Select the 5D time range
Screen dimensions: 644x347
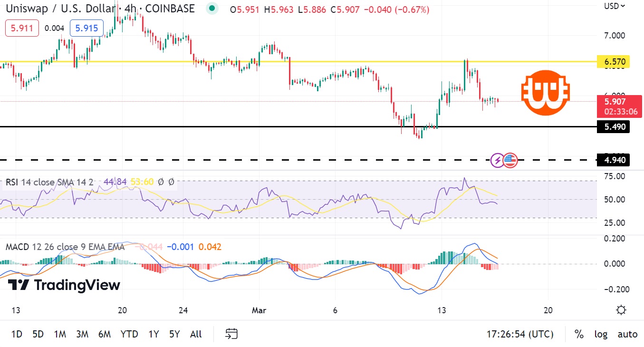point(38,334)
